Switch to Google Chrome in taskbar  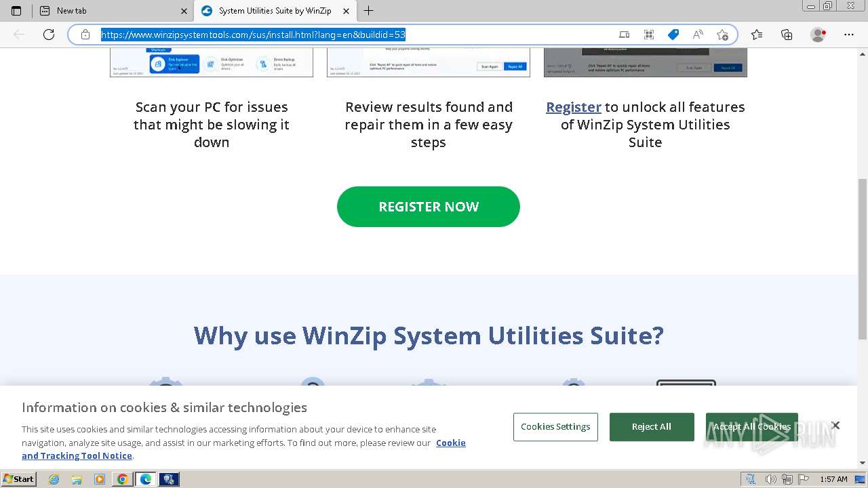tap(122, 479)
